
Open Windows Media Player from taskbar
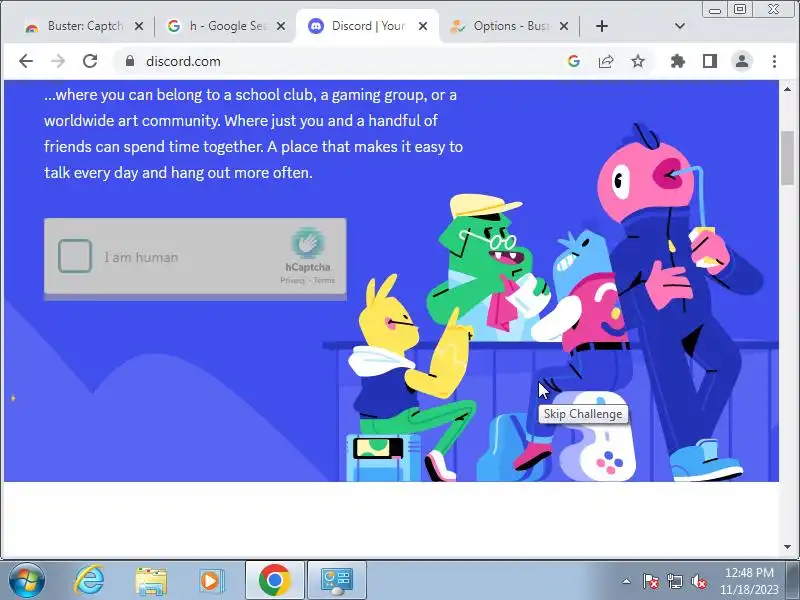(x=210, y=581)
